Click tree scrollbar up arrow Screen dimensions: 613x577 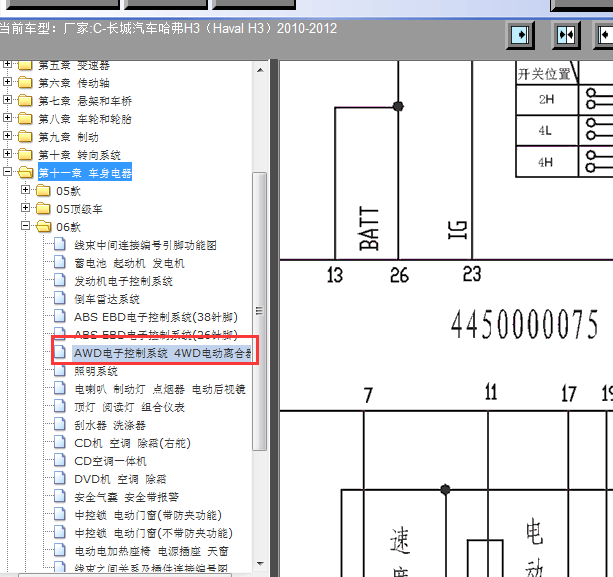click(260, 70)
